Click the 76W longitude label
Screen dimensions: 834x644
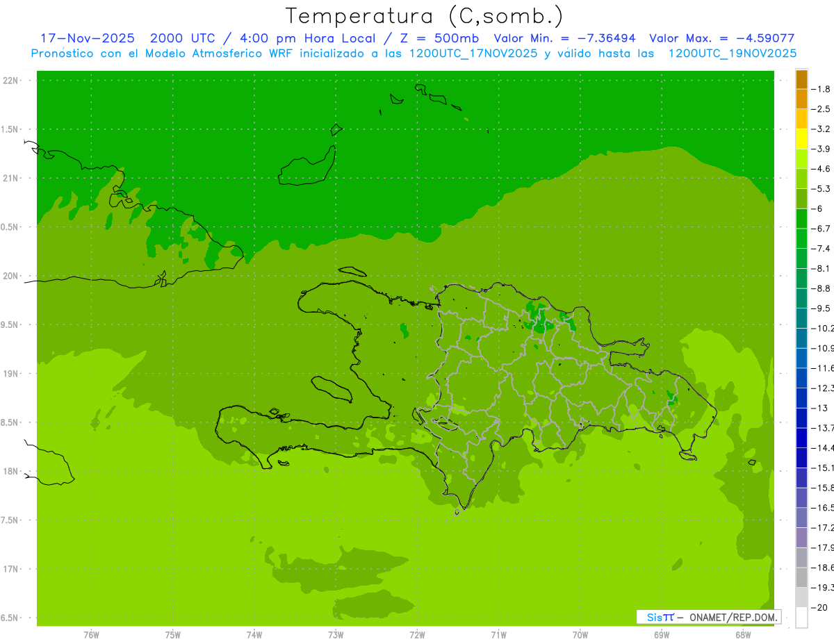[x=91, y=635]
